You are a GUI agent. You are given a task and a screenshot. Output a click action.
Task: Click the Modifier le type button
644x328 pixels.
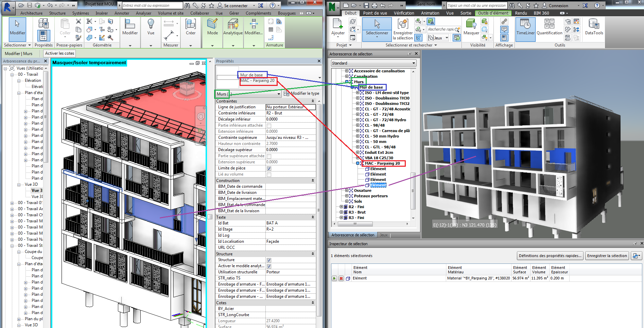coord(302,93)
